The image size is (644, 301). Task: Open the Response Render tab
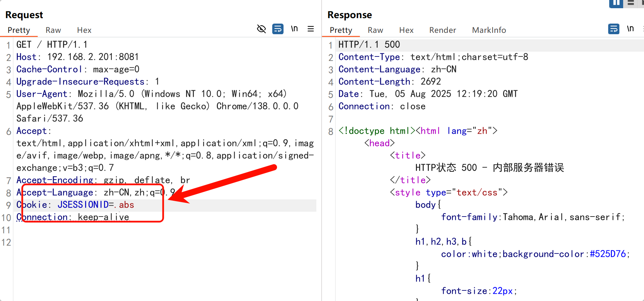pyautogui.click(x=443, y=30)
